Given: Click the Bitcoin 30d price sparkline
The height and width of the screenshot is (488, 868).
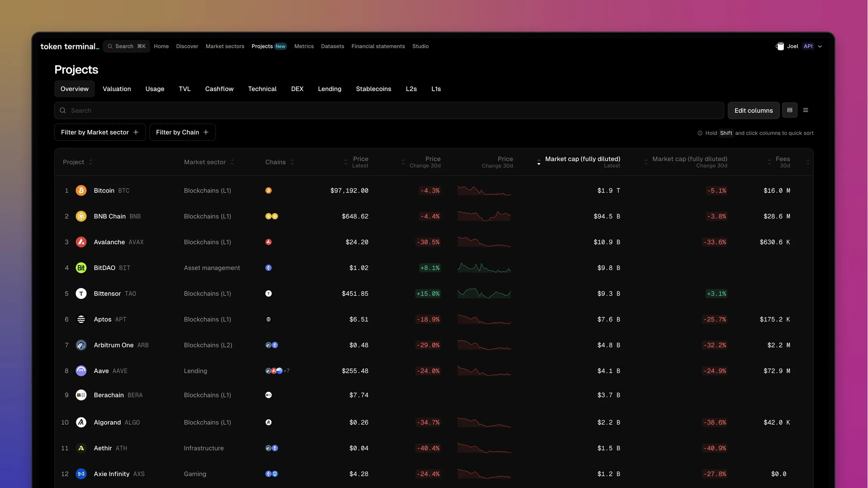Looking at the screenshot, I should point(484,191).
